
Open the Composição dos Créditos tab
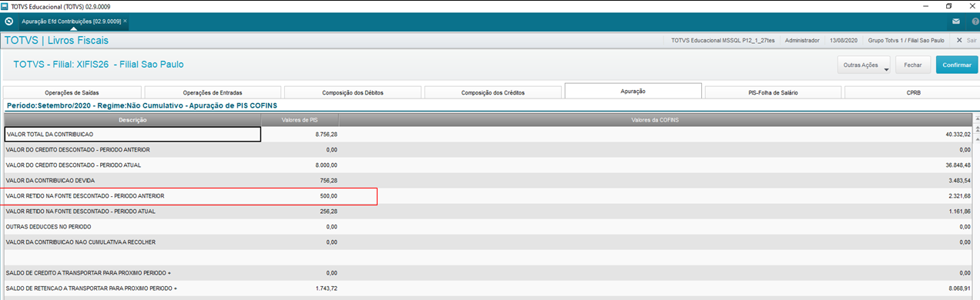pos(493,92)
